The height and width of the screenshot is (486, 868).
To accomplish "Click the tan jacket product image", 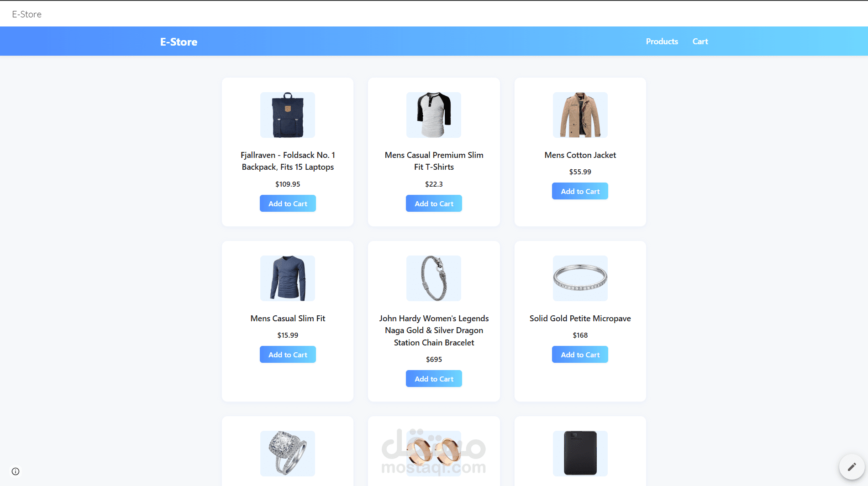I will pyautogui.click(x=580, y=115).
